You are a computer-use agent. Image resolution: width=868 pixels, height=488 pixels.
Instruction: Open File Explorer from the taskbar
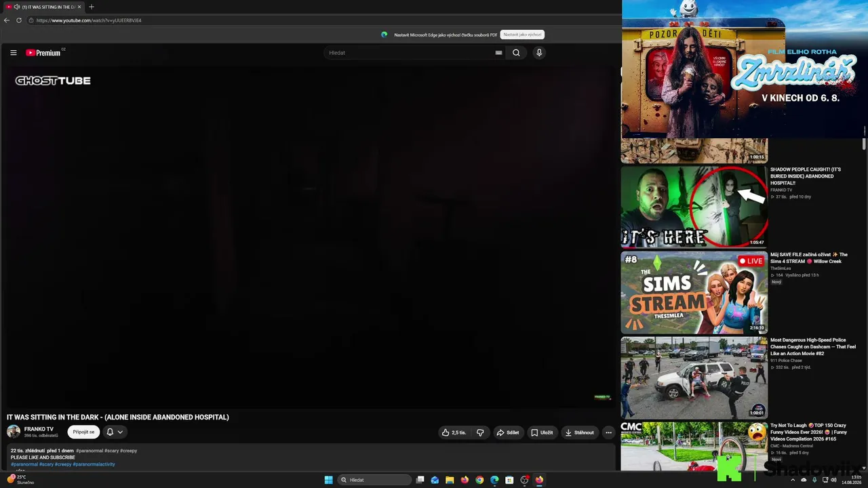point(450,480)
